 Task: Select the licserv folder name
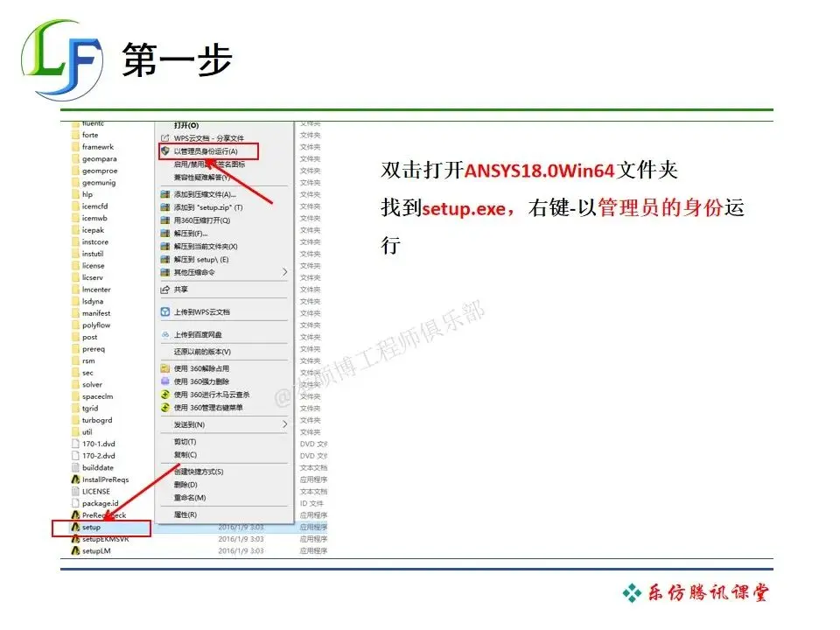tap(93, 277)
